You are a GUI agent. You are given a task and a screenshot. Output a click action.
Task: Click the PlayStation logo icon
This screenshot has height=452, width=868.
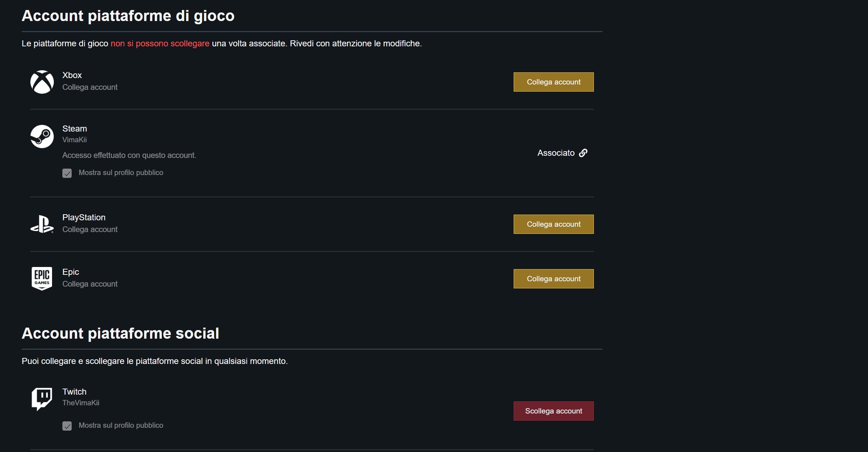tap(42, 224)
